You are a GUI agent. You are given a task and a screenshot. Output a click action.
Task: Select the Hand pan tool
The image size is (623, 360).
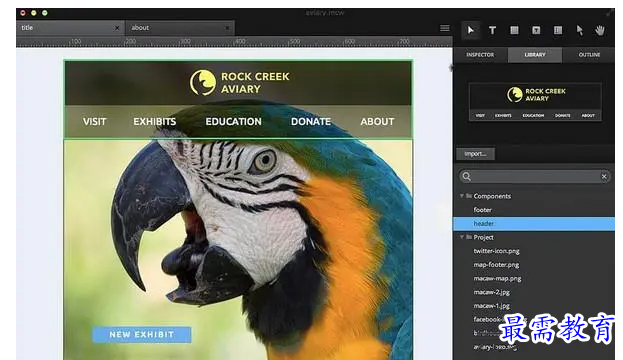pos(600,30)
